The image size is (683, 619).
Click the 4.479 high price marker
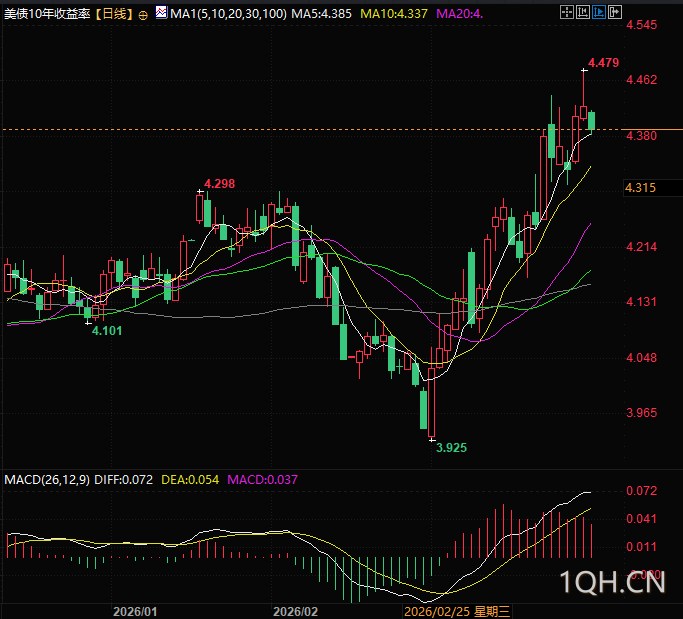click(x=603, y=63)
